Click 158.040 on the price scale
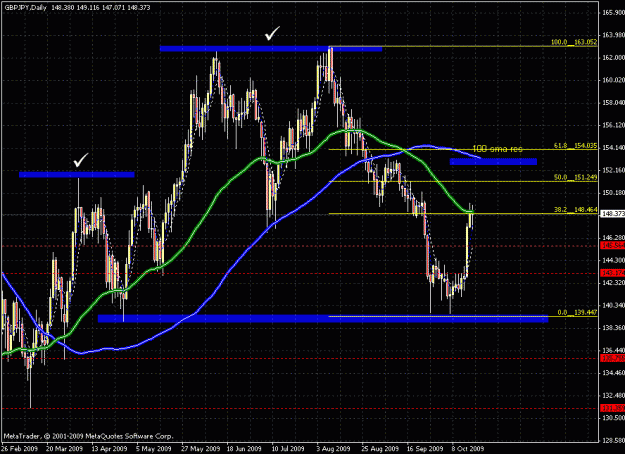This screenshot has height=454, width=625. 613,103
